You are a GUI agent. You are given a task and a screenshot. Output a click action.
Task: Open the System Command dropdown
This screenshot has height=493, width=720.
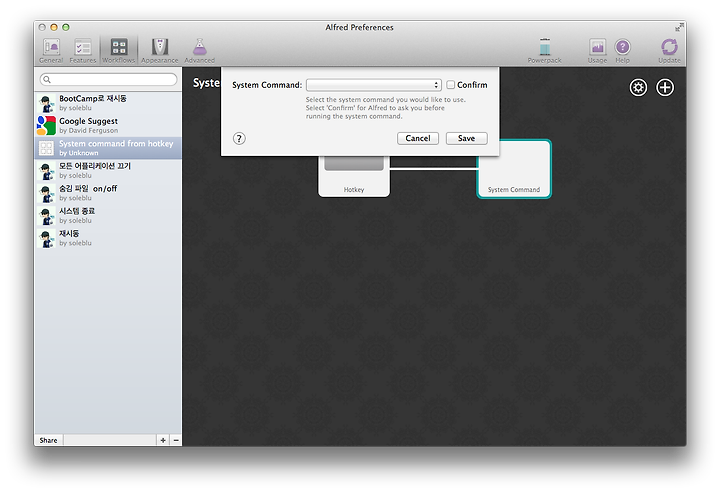(374, 85)
